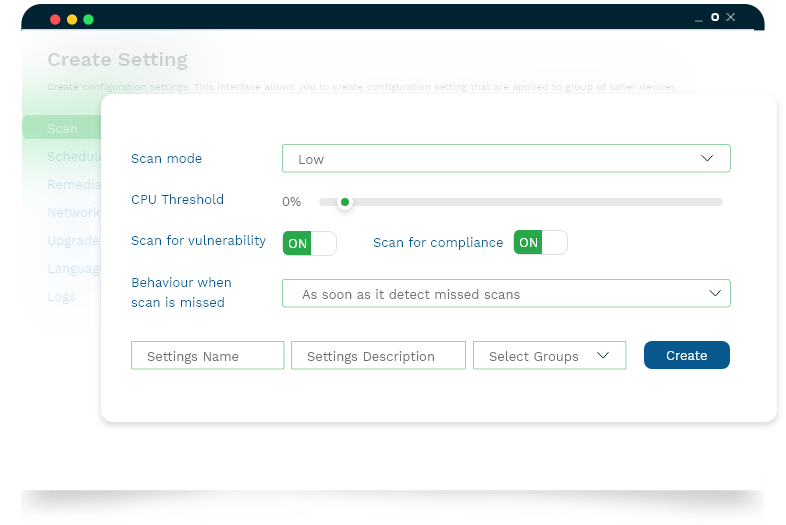Open the Scan mode dropdown
Image resolution: width=786 pixels, height=525 pixels.
click(506, 158)
